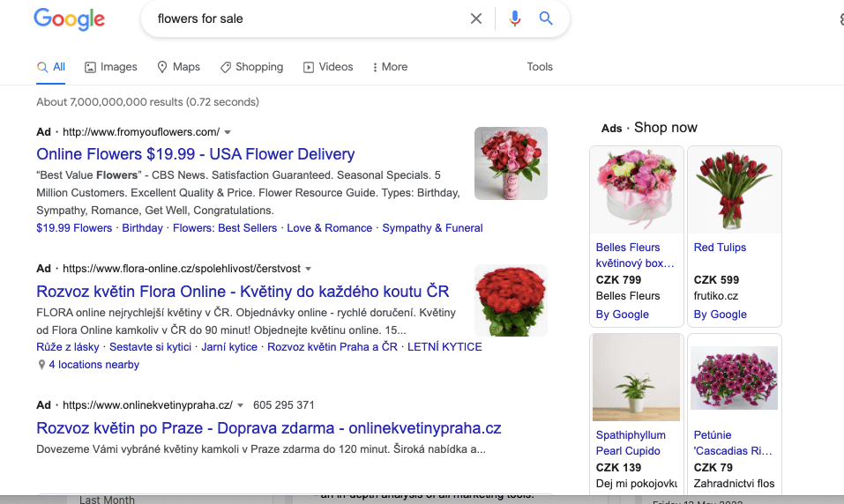Viewport: 844px width, 504px height.
Task: Expand the fromyouflowers.com ad dropdown arrow
Action: coord(228,133)
